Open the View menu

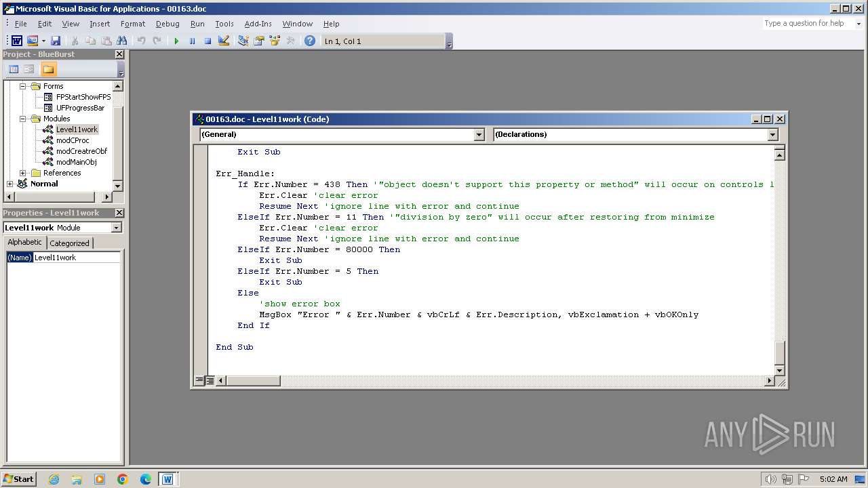pos(71,24)
